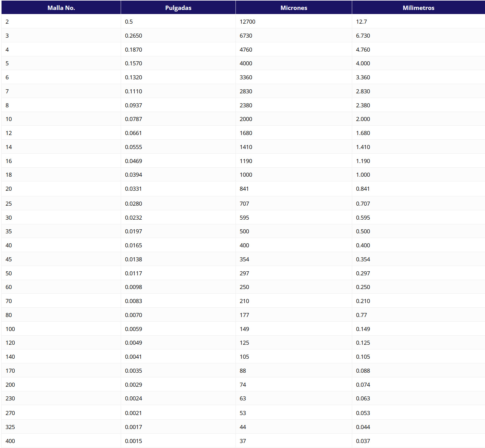Select mesh number 10 cell
This screenshot has height=448, width=485.
click(9, 119)
